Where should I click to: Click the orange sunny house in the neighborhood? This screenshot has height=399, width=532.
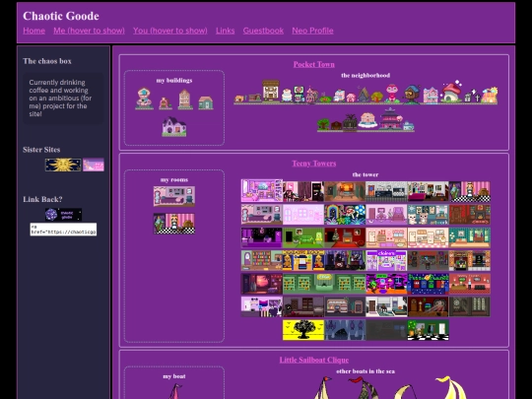tap(490, 95)
